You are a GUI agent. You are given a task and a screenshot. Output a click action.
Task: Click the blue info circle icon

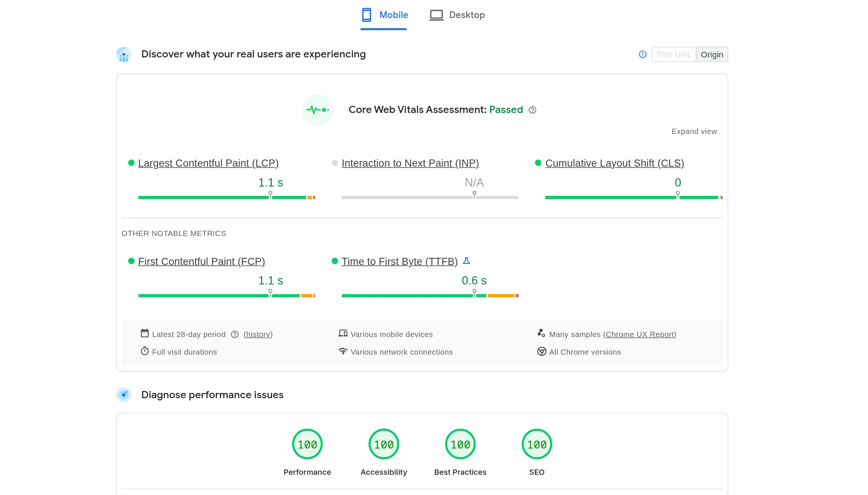[x=642, y=54]
